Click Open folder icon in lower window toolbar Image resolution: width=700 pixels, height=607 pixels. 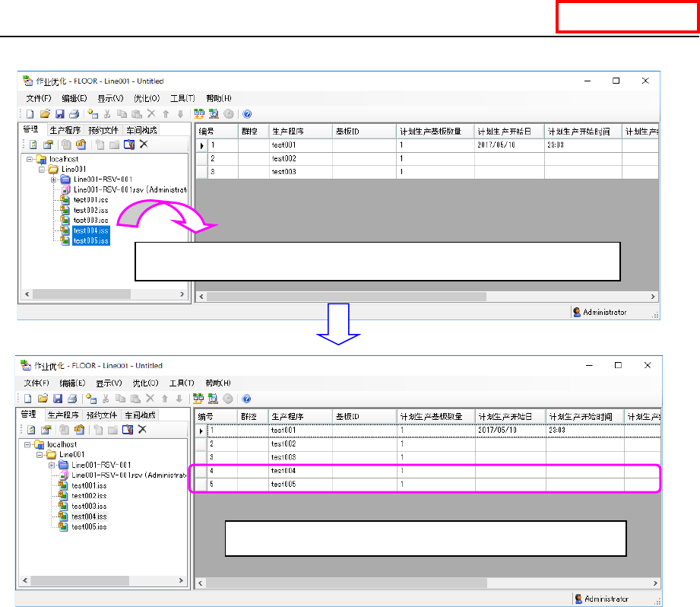pyautogui.click(x=43, y=399)
